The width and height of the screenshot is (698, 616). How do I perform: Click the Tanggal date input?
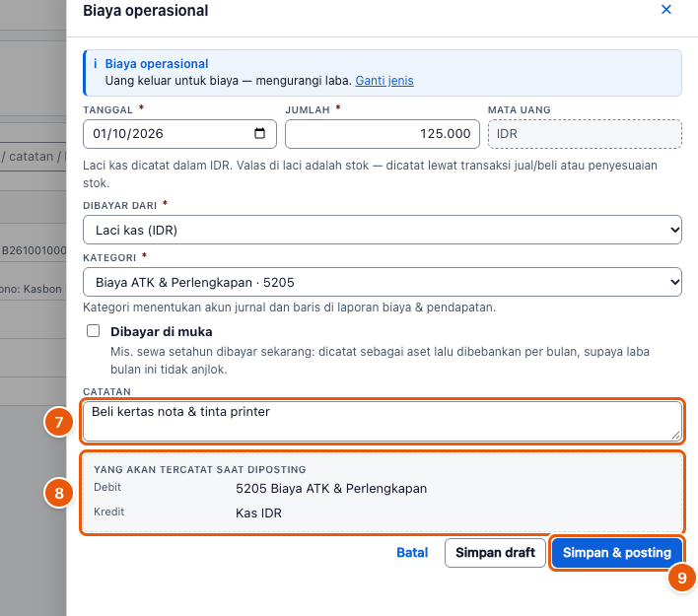(x=179, y=133)
